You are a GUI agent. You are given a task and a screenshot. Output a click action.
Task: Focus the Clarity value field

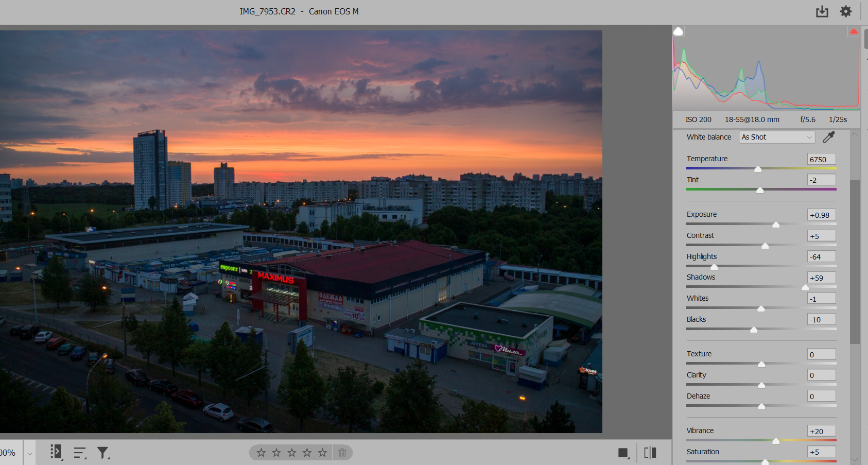click(x=822, y=375)
